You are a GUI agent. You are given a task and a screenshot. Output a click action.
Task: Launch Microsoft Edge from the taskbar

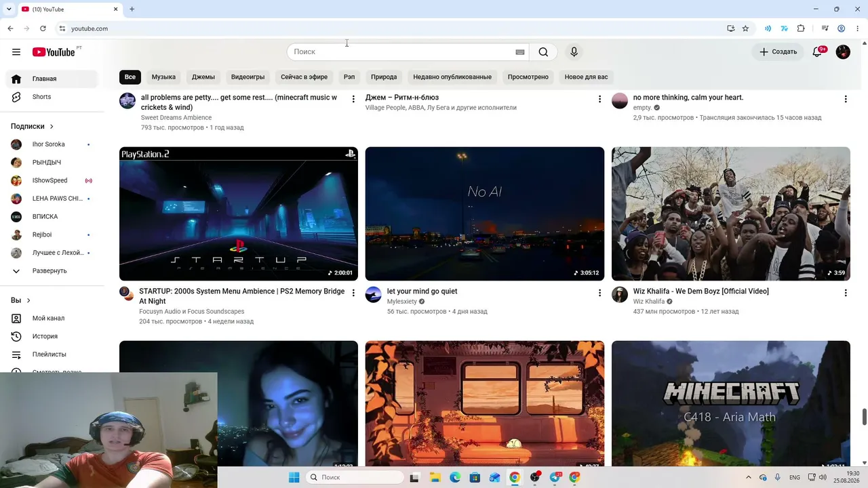coord(455,477)
